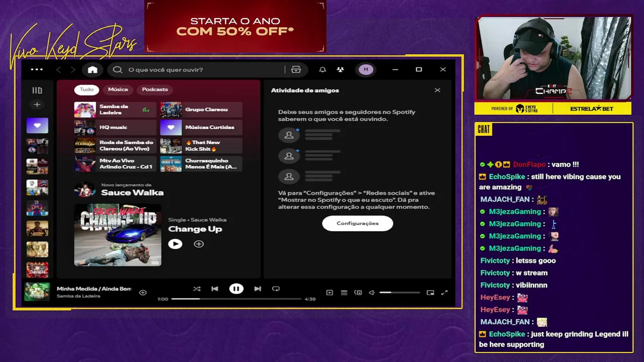Maximize the Spotify window

point(419,69)
